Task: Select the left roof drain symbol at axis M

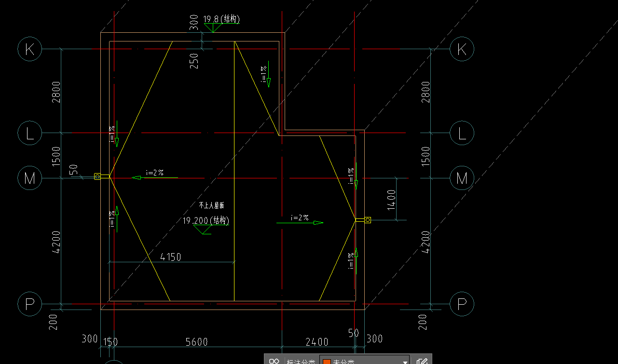Action: (x=97, y=176)
